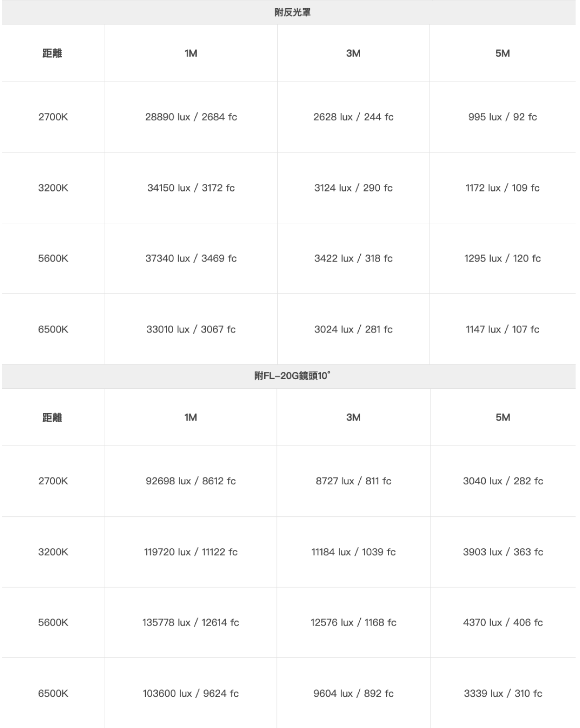Select the 2628 lux / 244 fc cell
580x728 pixels.
[x=353, y=117]
